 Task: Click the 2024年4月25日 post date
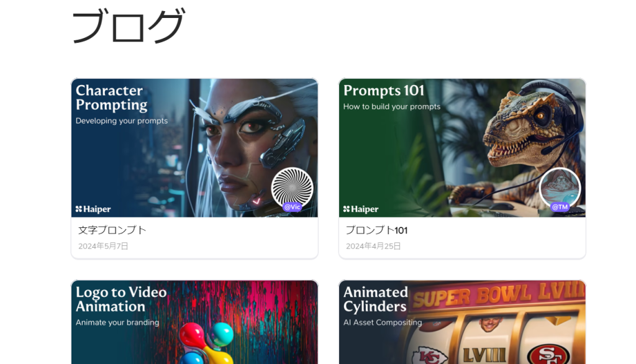373,246
